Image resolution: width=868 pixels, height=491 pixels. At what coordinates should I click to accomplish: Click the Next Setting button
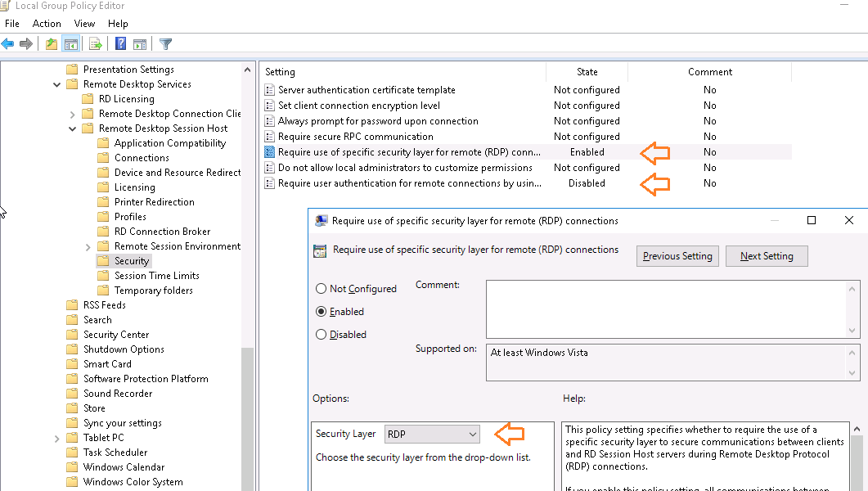click(766, 256)
